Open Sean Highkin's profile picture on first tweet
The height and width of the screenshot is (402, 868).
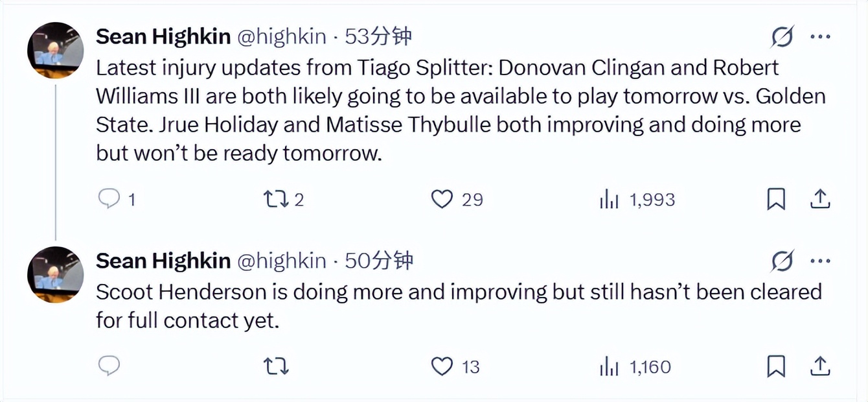tap(56, 51)
